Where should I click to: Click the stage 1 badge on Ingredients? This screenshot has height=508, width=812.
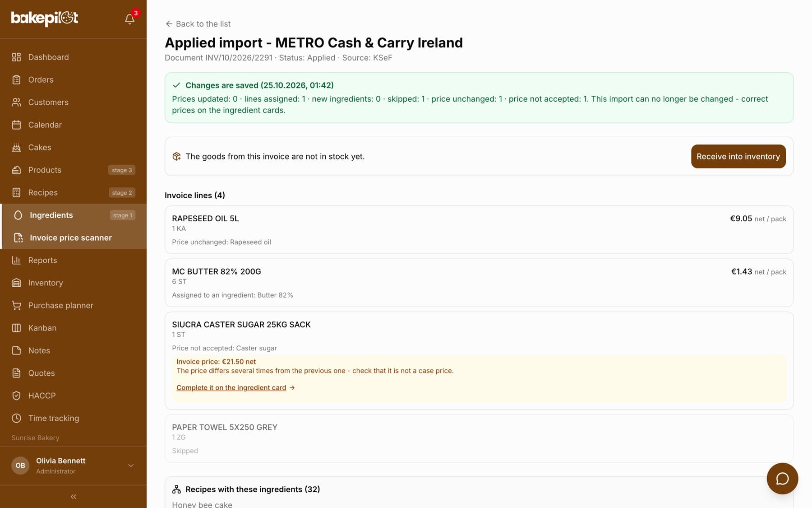click(123, 215)
